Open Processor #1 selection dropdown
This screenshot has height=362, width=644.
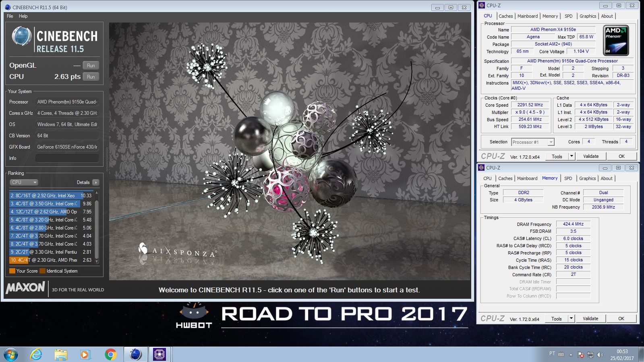[x=533, y=142]
